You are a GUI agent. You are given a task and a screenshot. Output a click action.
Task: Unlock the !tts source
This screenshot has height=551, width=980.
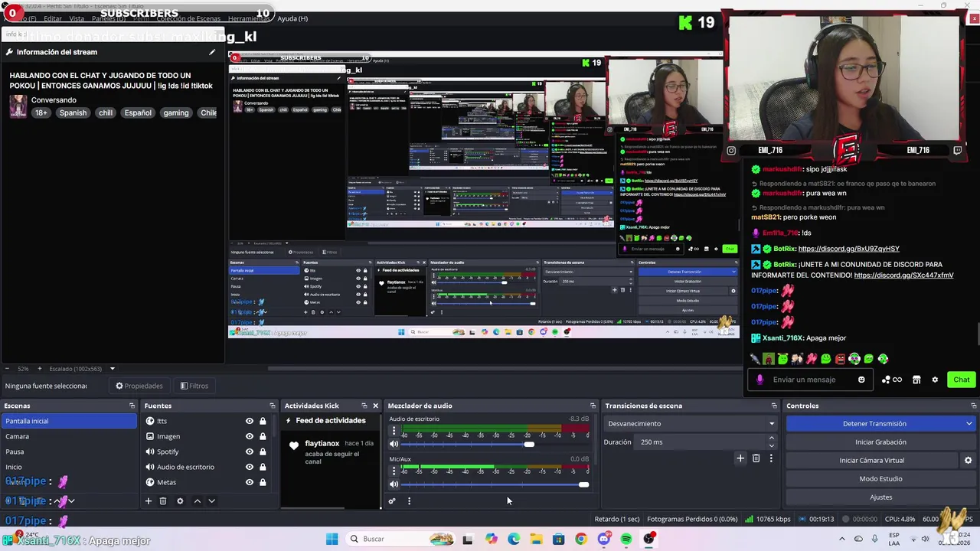click(263, 421)
